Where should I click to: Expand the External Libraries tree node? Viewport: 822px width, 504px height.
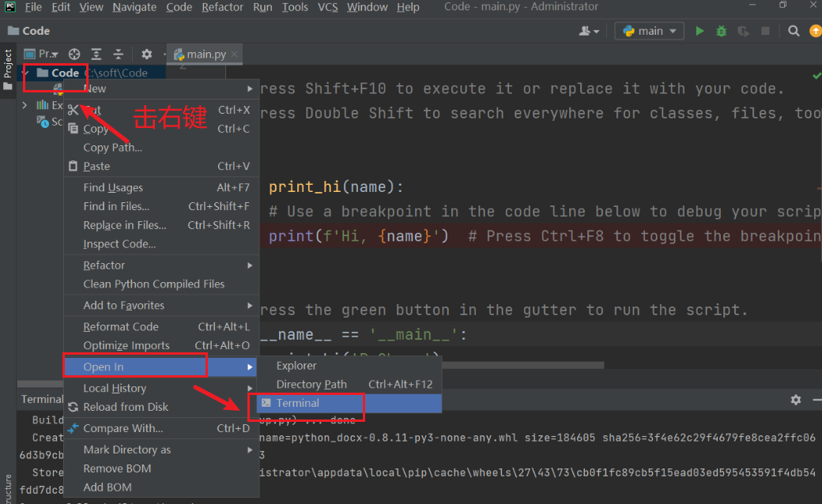(x=25, y=105)
